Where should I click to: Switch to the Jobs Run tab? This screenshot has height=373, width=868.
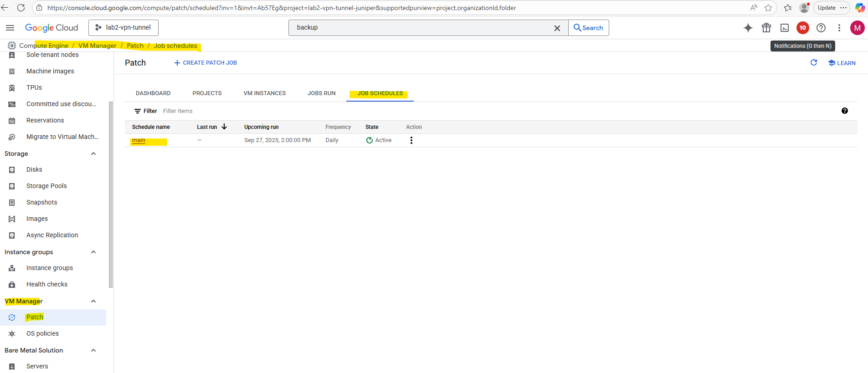(x=321, y=93)
